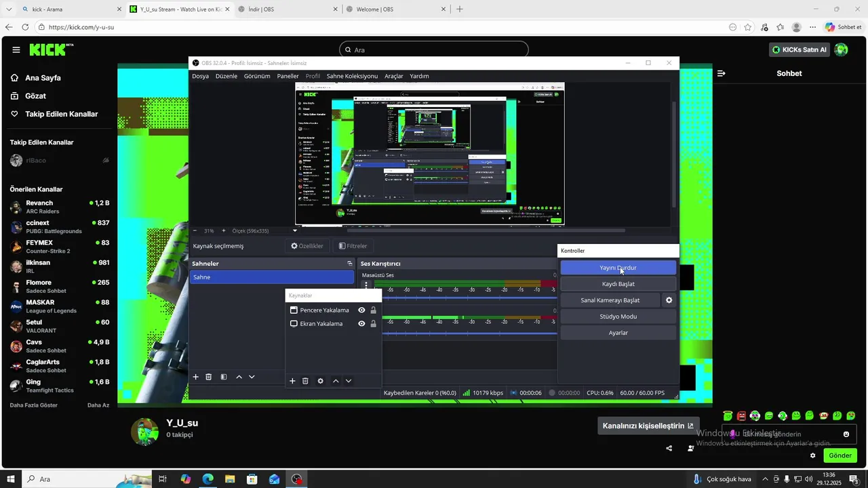Screen dimensions: 868x488
Task: Go to Gözat in Kick sidebar
Action: (35, 96)
